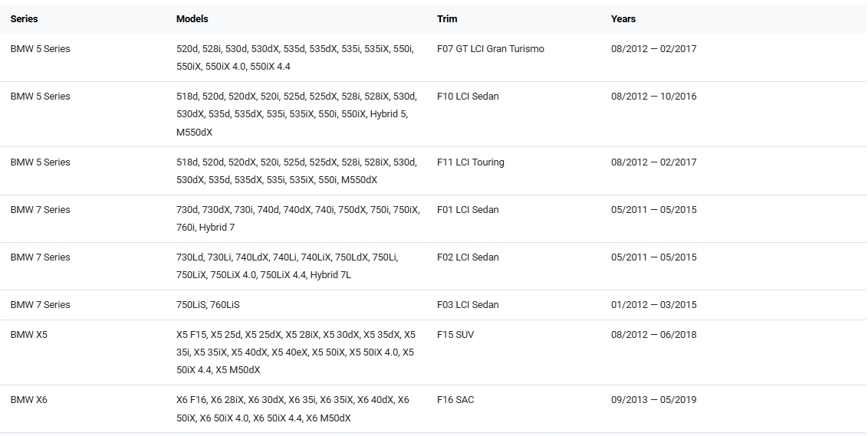
Task: Click the Models column header
Action: (192, 18)
